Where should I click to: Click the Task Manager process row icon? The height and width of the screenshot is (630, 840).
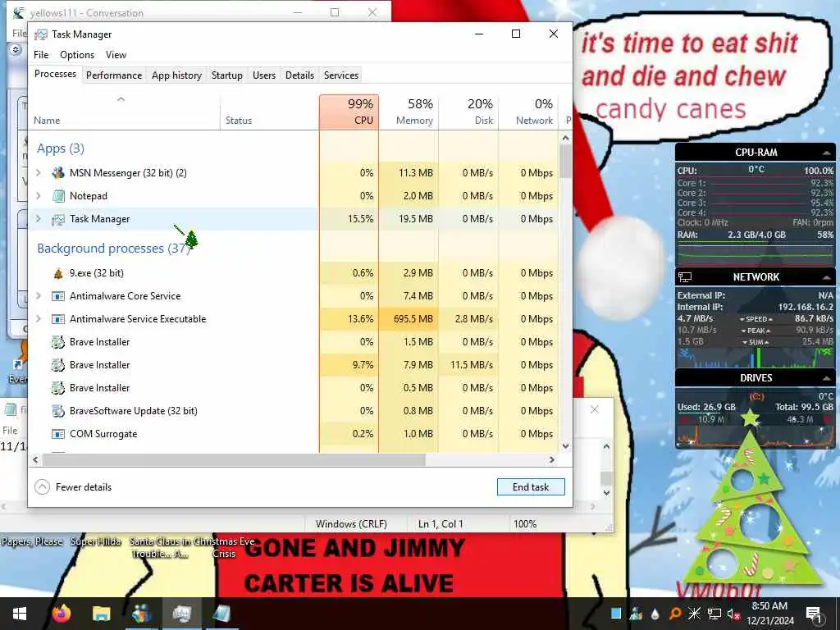coord(58,219)
